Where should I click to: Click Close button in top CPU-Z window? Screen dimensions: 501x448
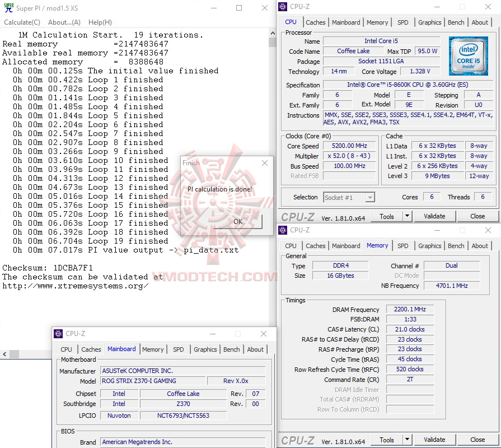[477, 216]
